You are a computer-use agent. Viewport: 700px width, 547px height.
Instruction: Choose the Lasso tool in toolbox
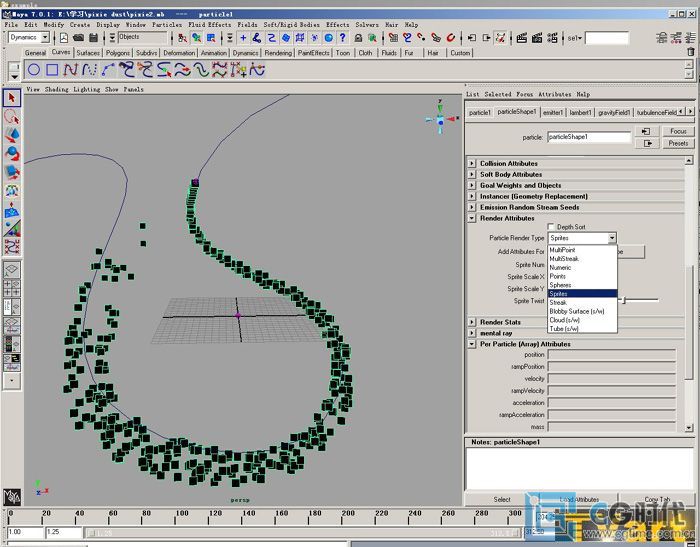click(12, 117)
